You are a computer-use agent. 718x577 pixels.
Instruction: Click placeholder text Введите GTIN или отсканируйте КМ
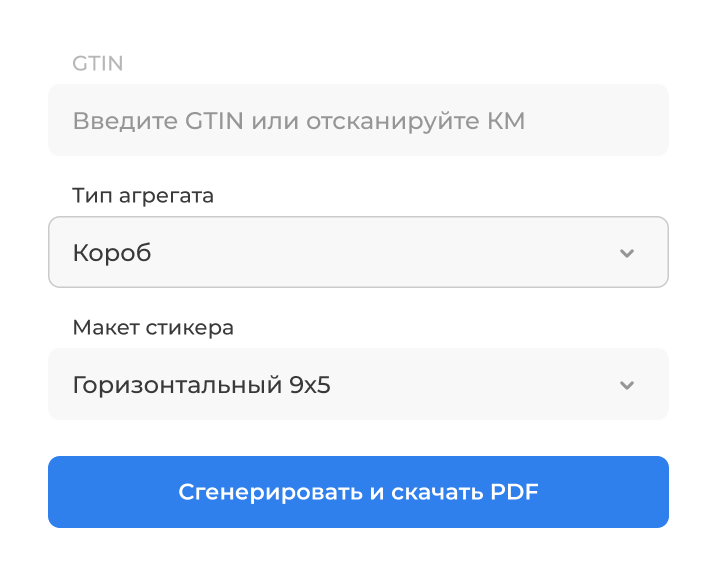coord(299,121)
